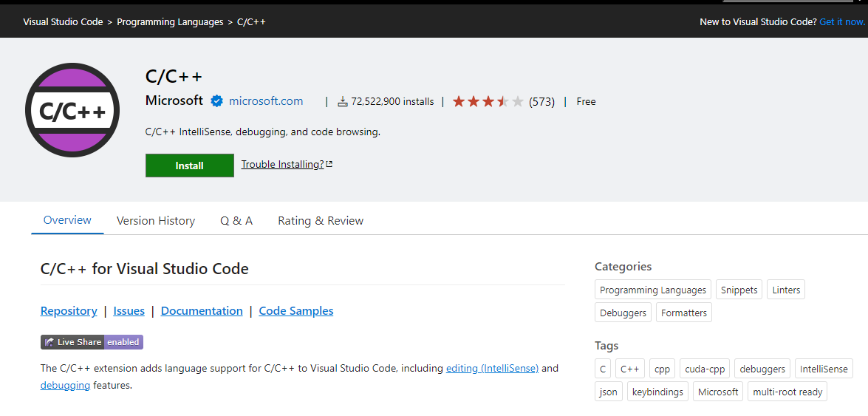Click the verified publisher badge next to Microsoft
The image size is (868, 416).
[x=216, y=101]
